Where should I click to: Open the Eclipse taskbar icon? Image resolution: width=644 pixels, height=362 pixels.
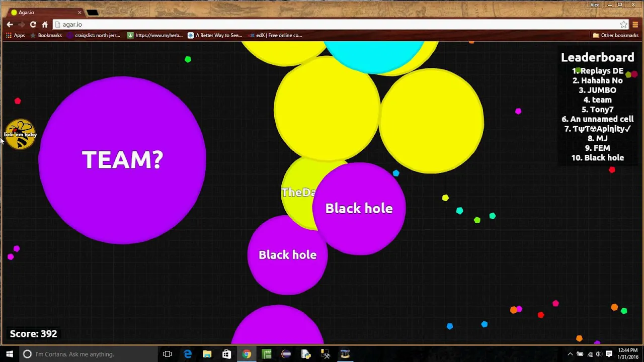286,354
